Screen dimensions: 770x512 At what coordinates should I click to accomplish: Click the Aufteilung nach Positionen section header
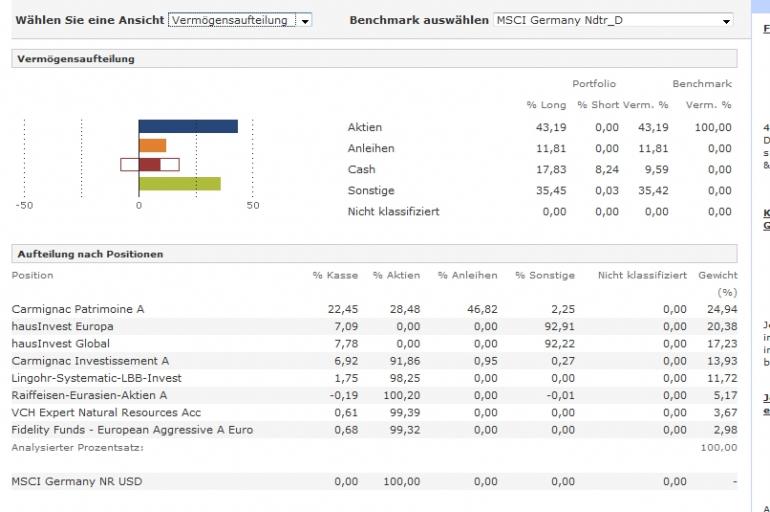click(90, 254)
